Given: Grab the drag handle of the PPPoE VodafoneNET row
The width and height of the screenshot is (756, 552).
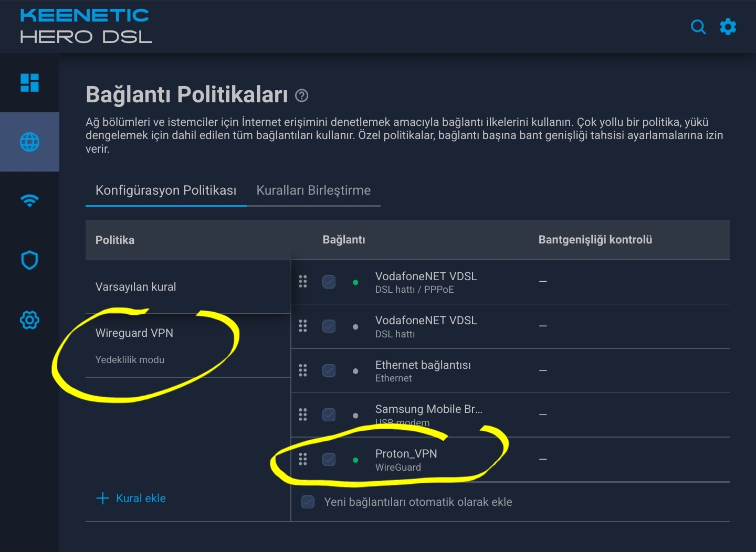Looking at the screenshot, I should tap(303, 282).
